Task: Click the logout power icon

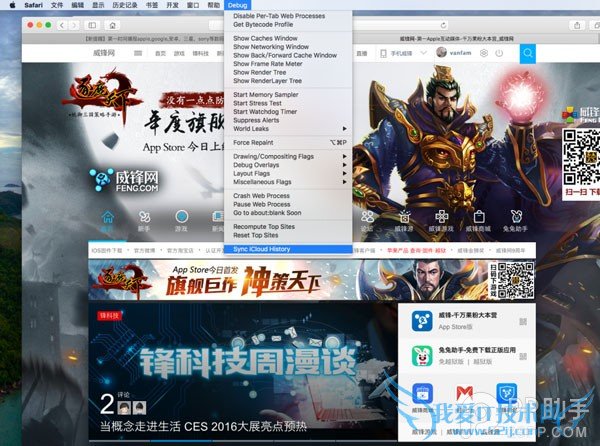Action: click(499, 53)
